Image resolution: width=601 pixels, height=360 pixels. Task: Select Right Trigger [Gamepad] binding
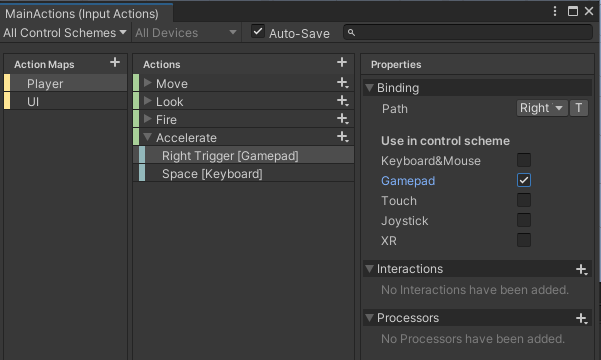click(x=243, y=155)
